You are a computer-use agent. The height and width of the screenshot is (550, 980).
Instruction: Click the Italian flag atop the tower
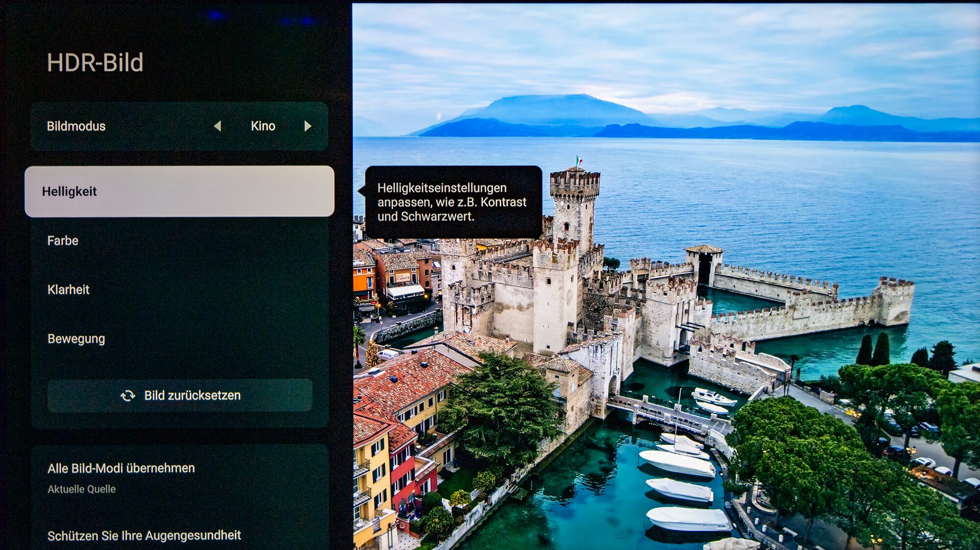pos(579,160)
